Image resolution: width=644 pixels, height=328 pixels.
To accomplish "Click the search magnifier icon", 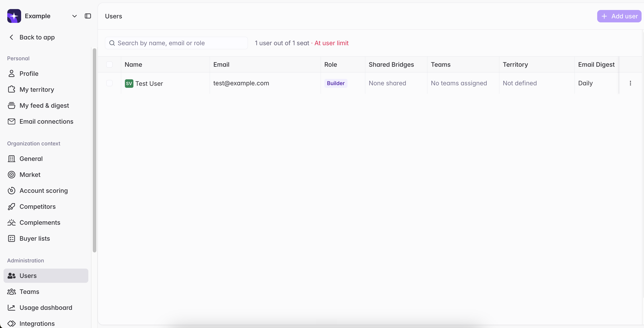I will [112, 43].
